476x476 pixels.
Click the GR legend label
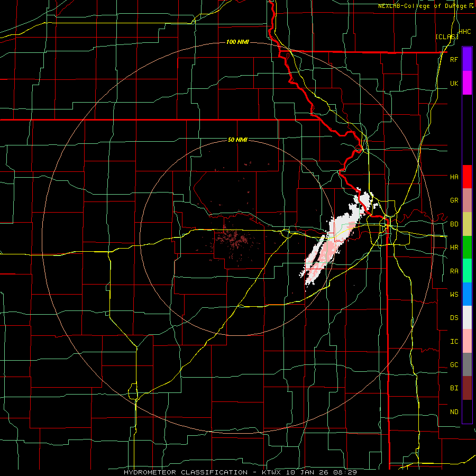click(454, 200)
